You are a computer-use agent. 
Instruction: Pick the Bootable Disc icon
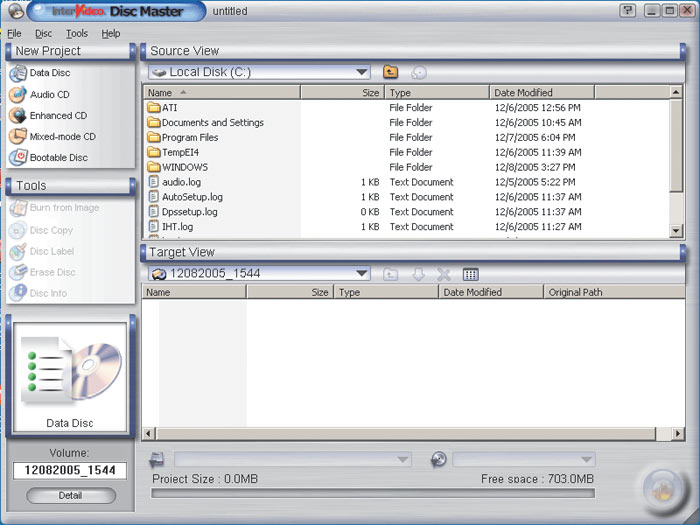(x=18, y=158)
